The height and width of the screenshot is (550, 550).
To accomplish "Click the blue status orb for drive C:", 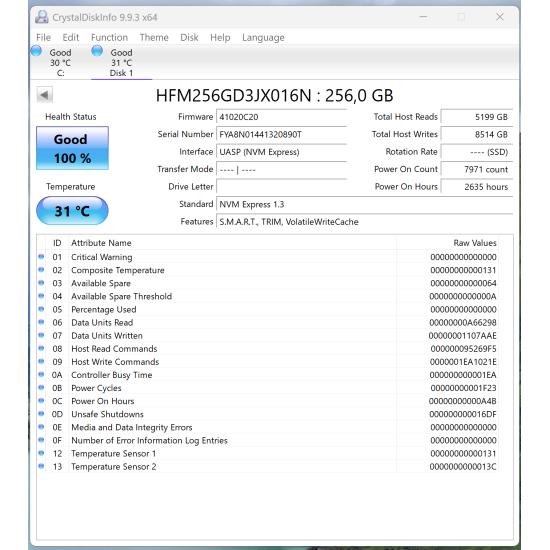I will click(36, 51).
